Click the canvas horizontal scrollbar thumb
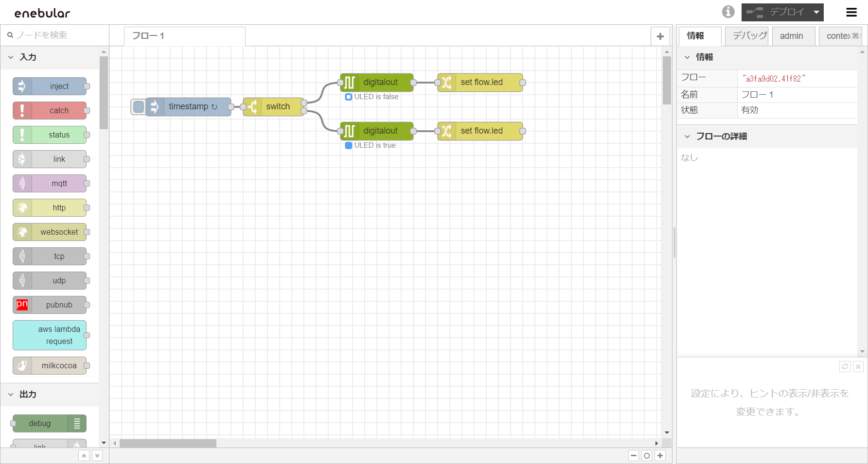Screen dimensions: 868x464 pos(168,443)
